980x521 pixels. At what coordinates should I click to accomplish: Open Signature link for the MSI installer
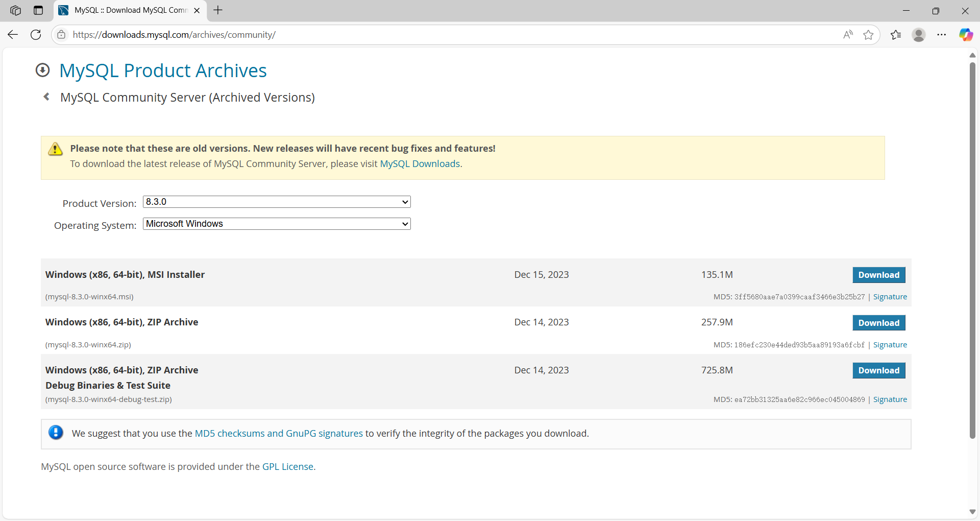(890, 297)
